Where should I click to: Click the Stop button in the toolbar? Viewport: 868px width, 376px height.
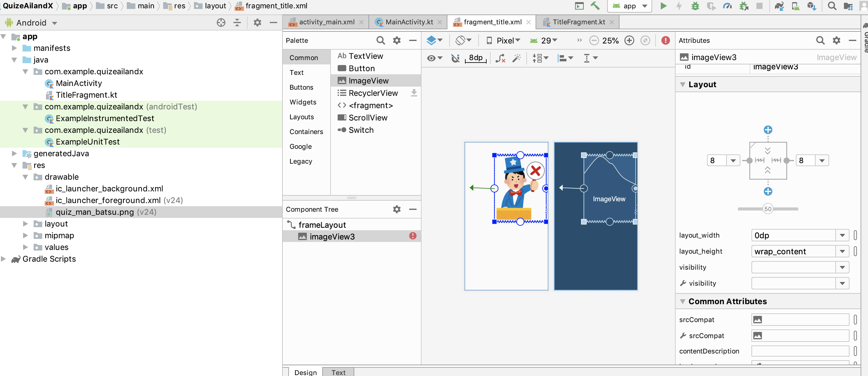point(759,6)
